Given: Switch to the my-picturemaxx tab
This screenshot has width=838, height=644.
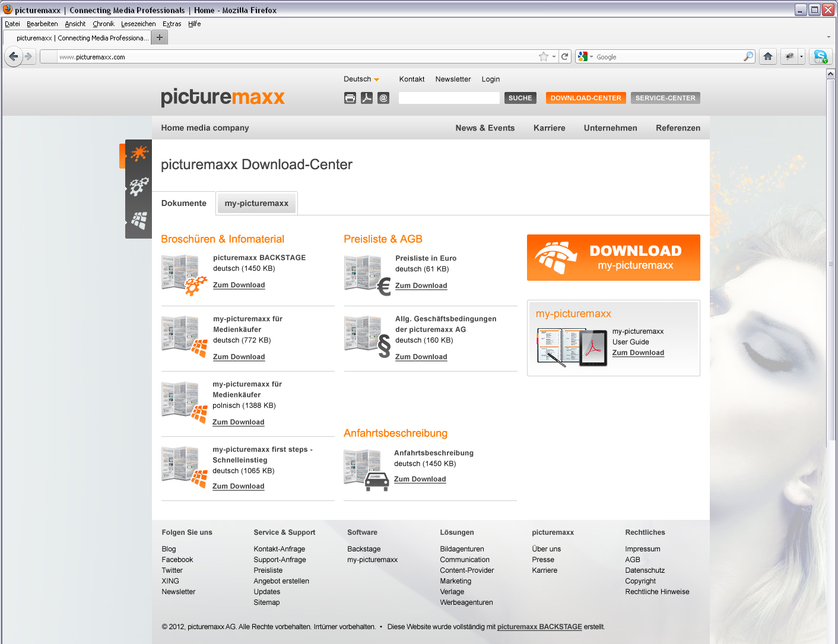Looking at the screenshot, I should point(256,203).
